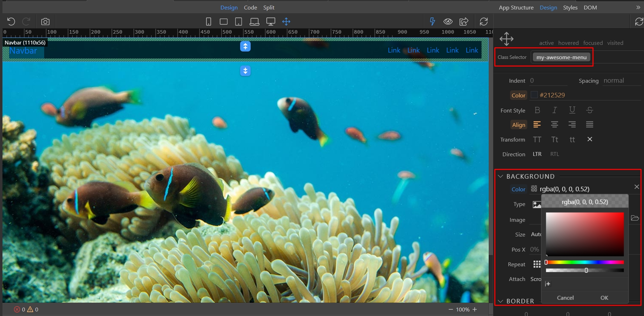This screenshot has height=316, width=644.
Task: Click the background Type image icon
Action: 537,205
